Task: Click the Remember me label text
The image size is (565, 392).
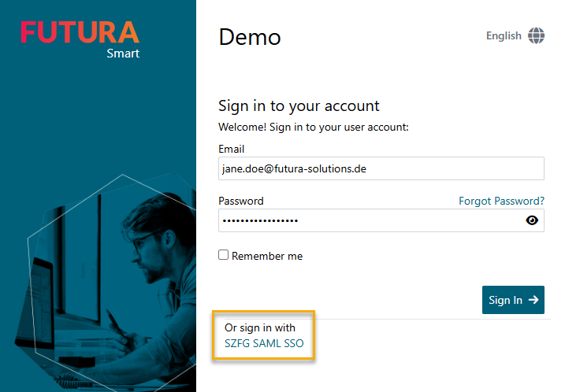Action: click(267, 256)
